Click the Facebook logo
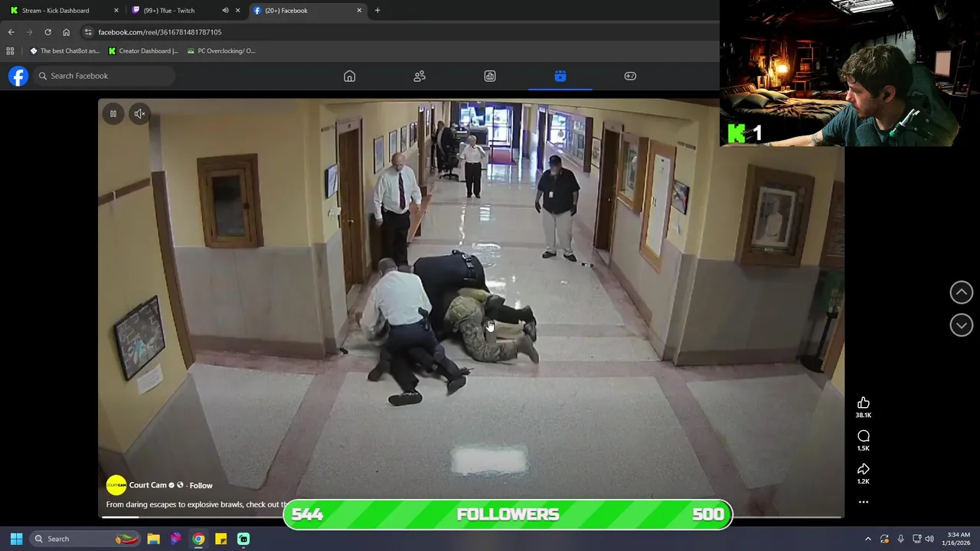 click(18, 76)
